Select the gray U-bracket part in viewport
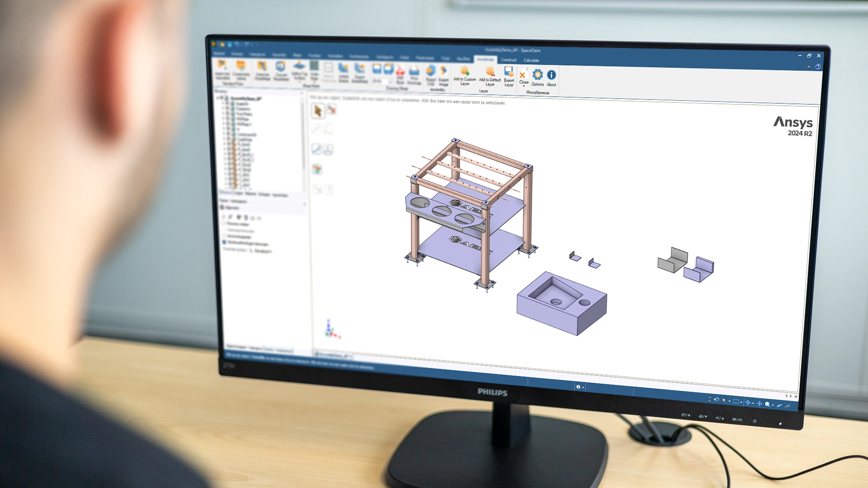 tap(672, 260)
